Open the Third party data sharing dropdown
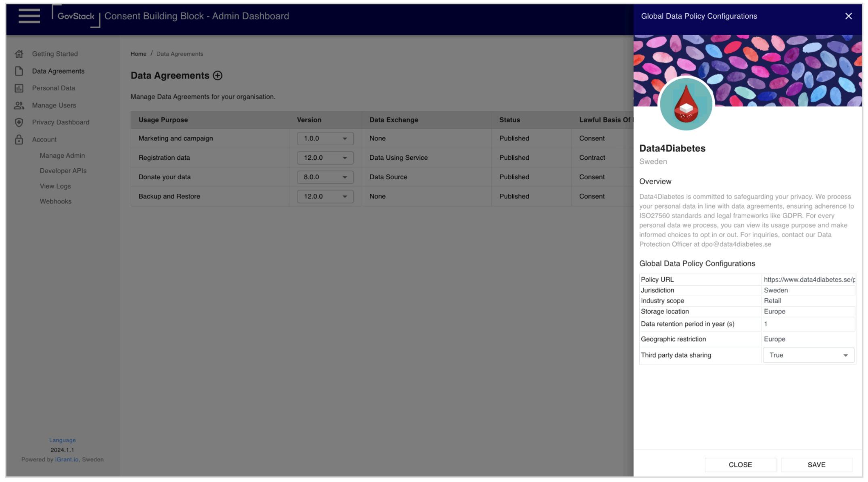868x482 pixels. pos(808,355)
